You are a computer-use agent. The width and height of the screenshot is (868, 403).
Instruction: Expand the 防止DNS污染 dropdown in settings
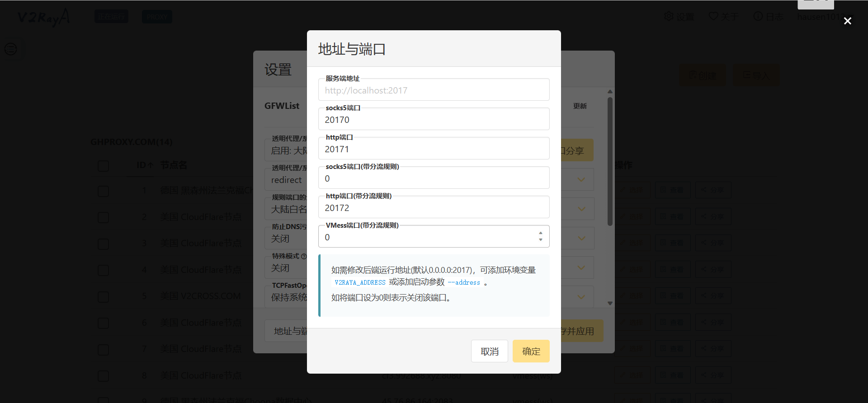click(581, 238)
